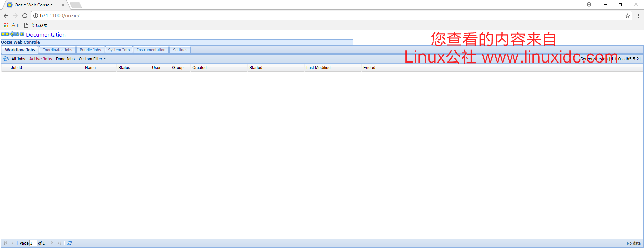Viewport: 644px width, 249px height.
Task: Refresh the job list using the toolbar refresh icon
Action: (5, 59)
